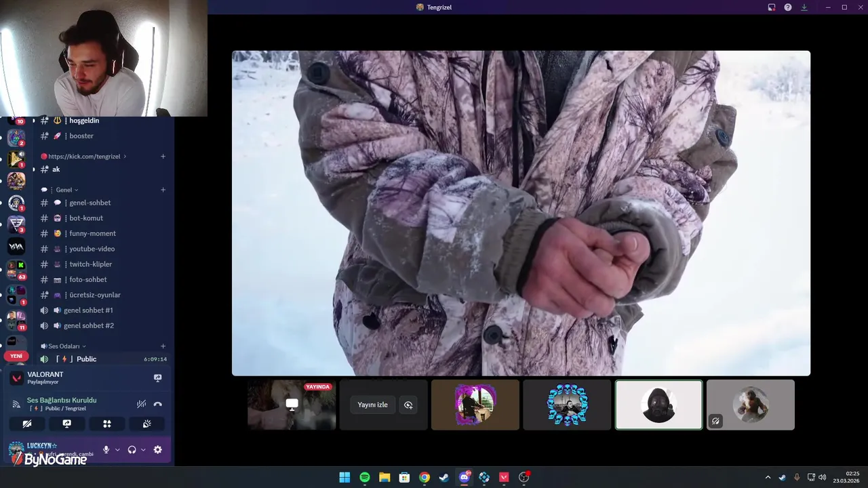Select participant tile with purple-framed avatar
Image resolution: width=868 pixels, height=488 pixels.
coord(475,405)
